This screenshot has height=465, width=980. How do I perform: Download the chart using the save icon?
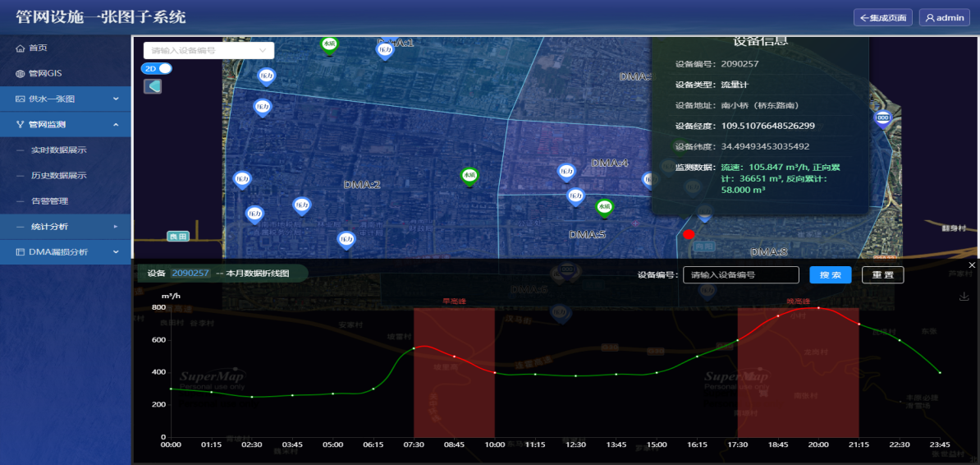964,297
